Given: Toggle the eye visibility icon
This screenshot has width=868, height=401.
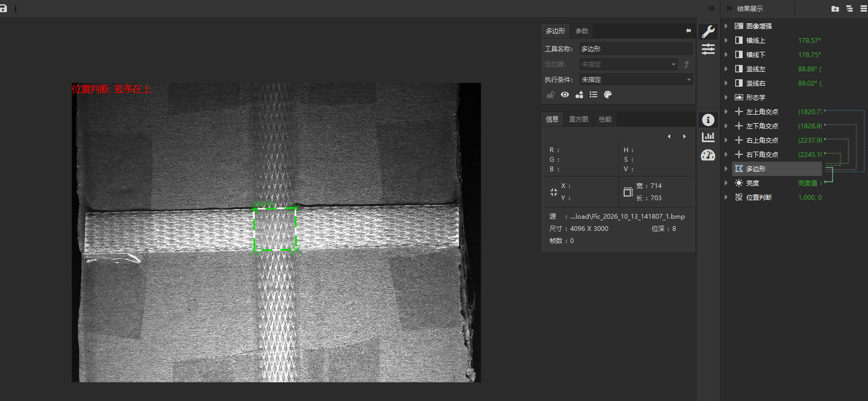Looking at the screenshot, I should pos(565,95).
